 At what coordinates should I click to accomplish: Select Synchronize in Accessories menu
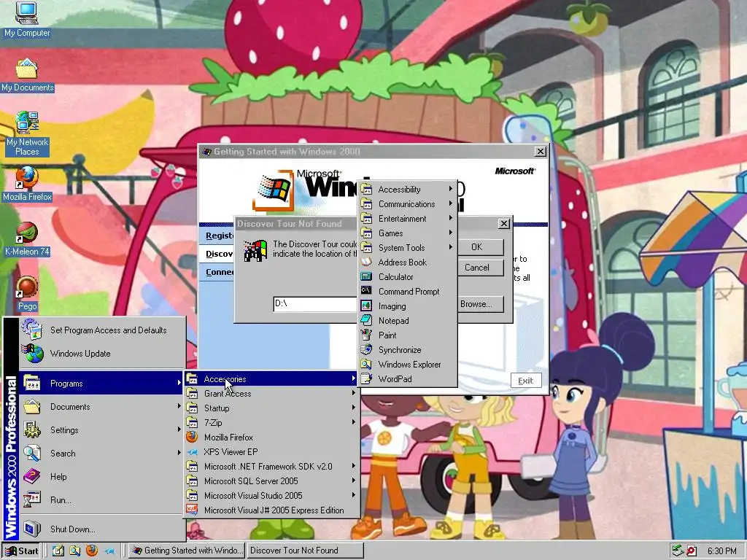point(407,349)
